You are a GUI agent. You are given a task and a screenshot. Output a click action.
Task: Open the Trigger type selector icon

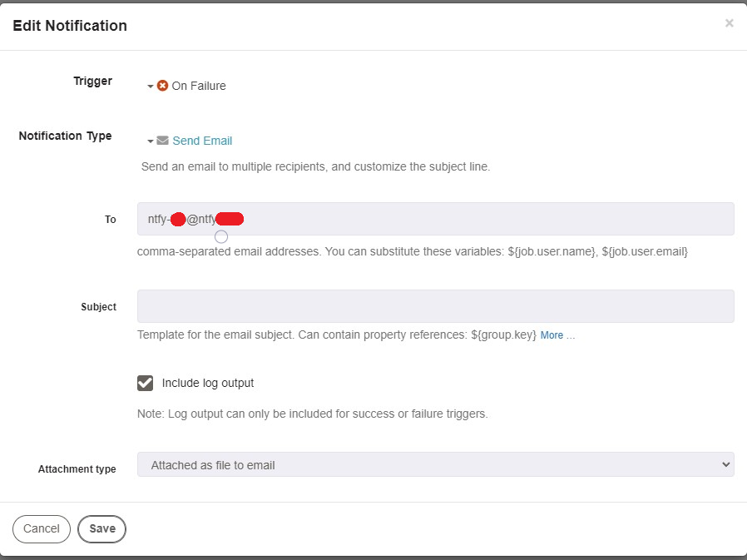(x=151, y=86)
